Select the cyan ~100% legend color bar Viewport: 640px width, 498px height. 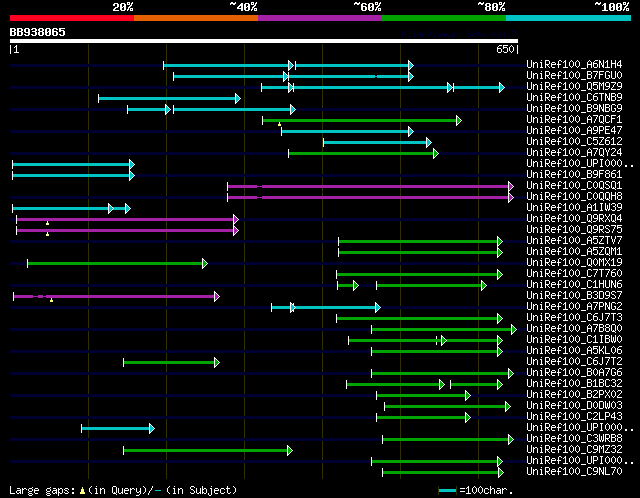tap(568, 18)
